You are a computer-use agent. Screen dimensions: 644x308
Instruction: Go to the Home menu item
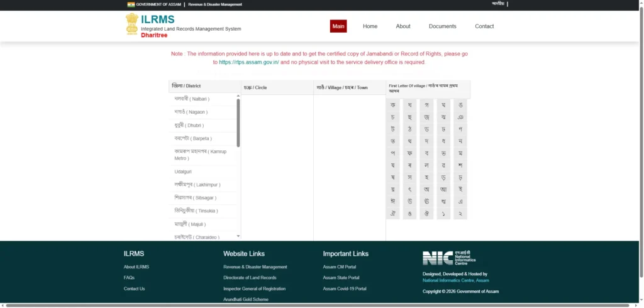coord(370,26)
